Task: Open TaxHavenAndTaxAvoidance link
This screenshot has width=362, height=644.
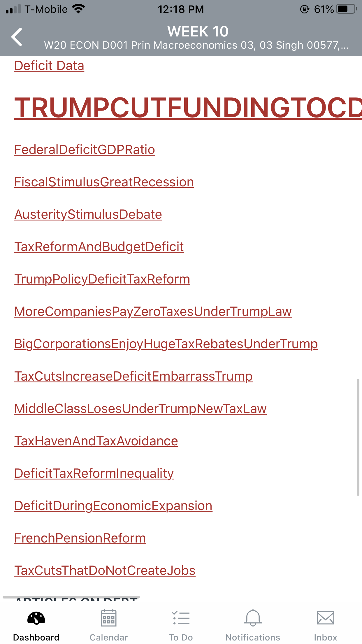Action: pyautogui.click(x=96, y=441)
